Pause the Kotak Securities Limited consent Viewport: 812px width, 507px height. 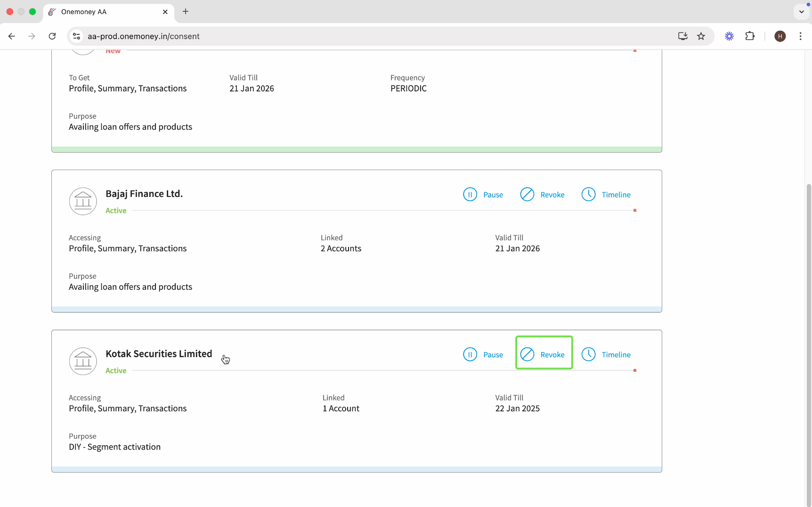[x=483, y=355]
